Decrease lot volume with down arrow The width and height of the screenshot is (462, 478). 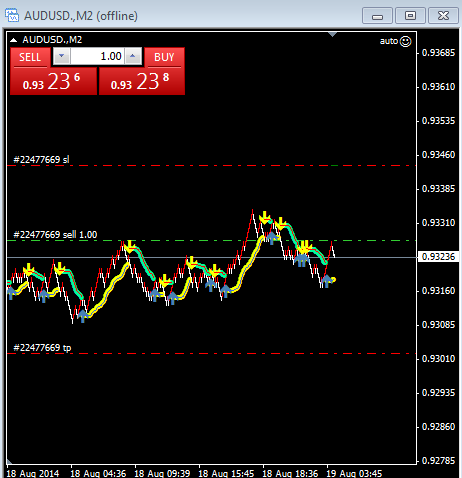point(61,56)
